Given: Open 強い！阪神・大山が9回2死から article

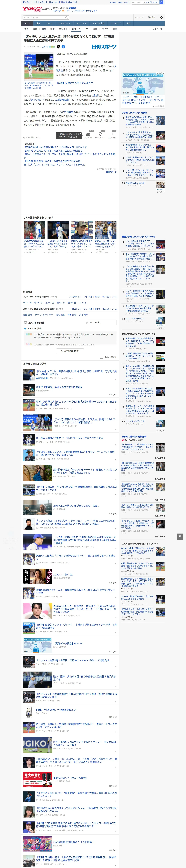Looking at the screenshot, I should pos(84,678).
